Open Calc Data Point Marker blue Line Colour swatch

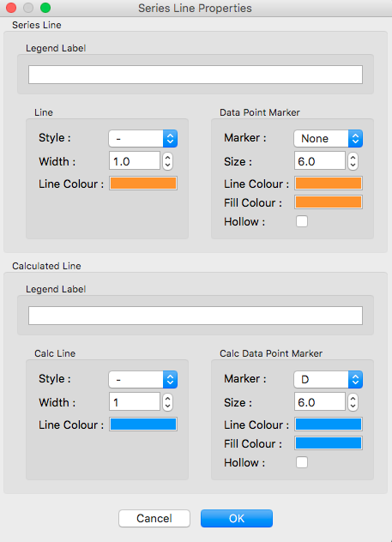[x=329, y=425]
